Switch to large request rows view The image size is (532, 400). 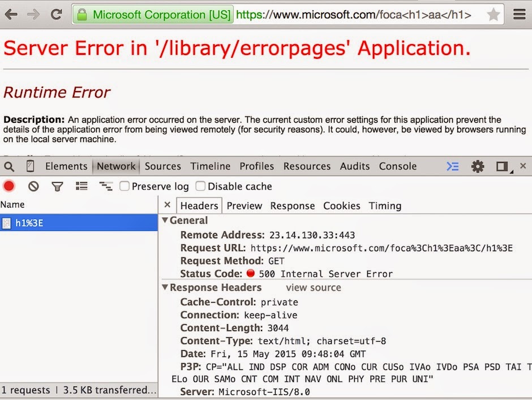click(x=81, y=186)
